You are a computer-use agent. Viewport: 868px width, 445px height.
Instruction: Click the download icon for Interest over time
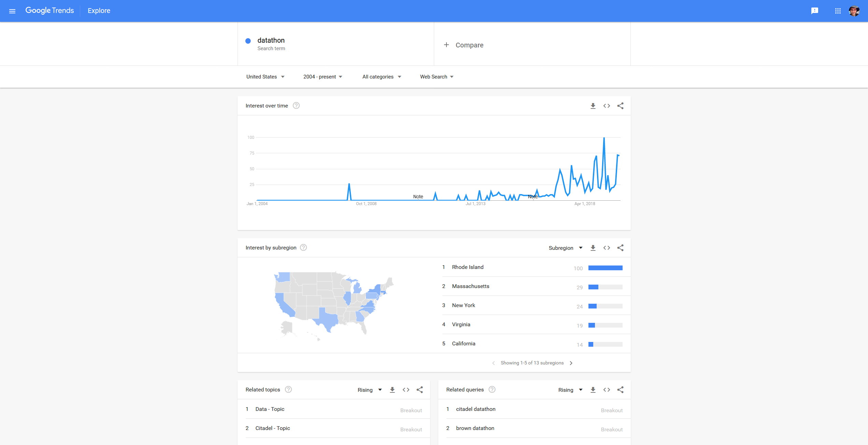(593, 105)
